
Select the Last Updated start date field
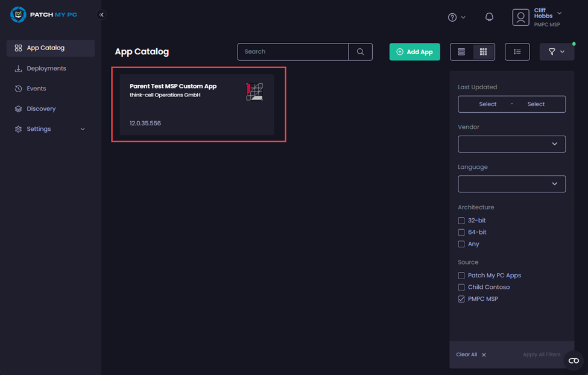[x=487, y=104]
